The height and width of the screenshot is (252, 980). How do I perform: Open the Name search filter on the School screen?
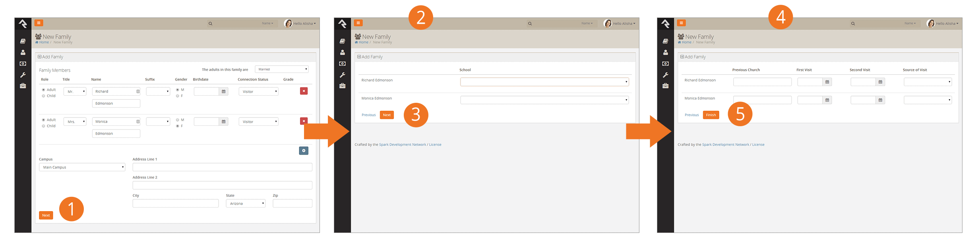pyautogui.click(x=587, y=23)
